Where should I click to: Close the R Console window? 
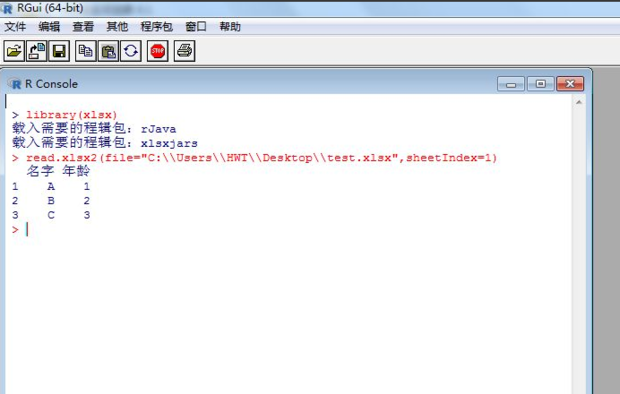click(570, 84)
